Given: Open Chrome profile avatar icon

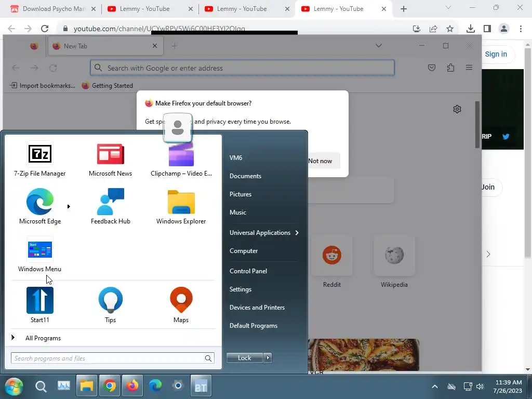Looking at the screenshot, I should coord(504,29).
